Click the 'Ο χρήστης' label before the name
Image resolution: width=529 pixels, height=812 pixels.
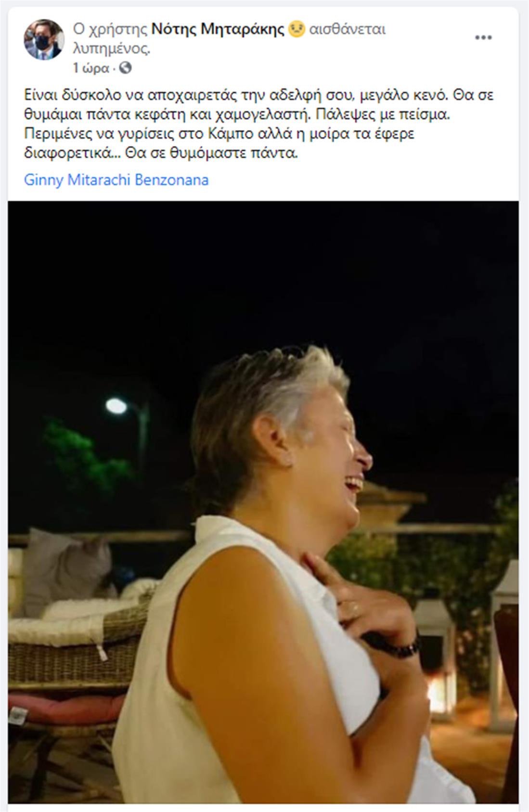[x=110, y=30]
